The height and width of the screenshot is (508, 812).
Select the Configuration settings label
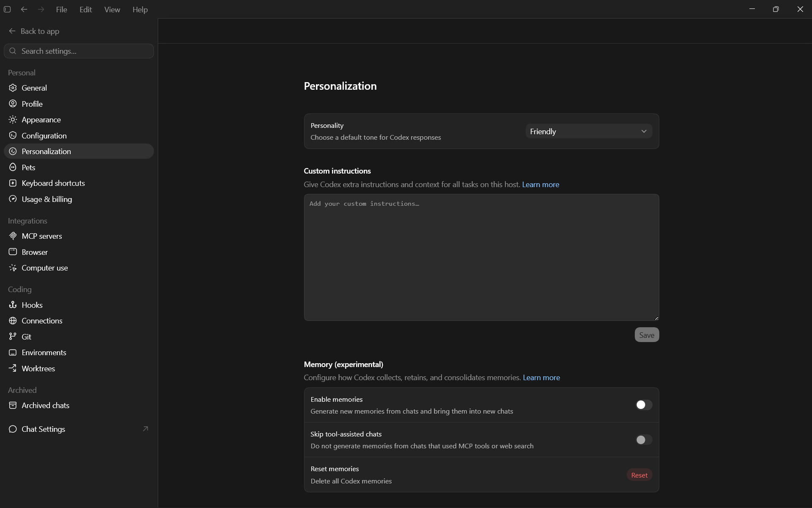click(44, 135)
